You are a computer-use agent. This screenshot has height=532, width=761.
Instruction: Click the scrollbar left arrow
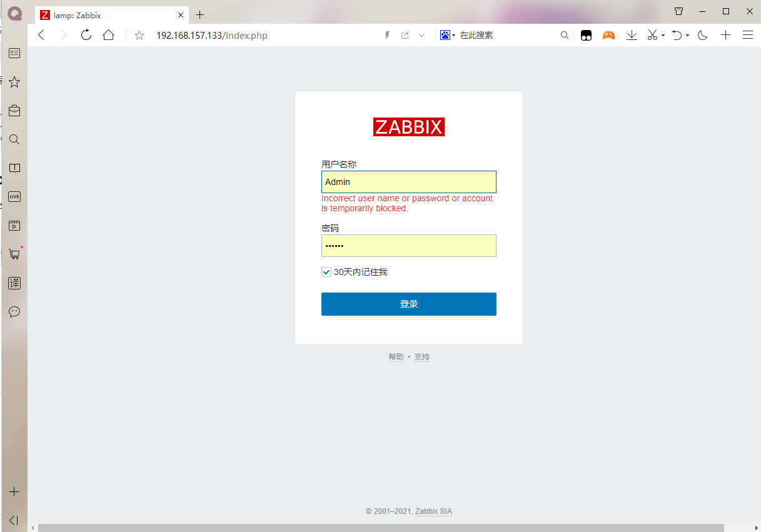pos(33,528)
